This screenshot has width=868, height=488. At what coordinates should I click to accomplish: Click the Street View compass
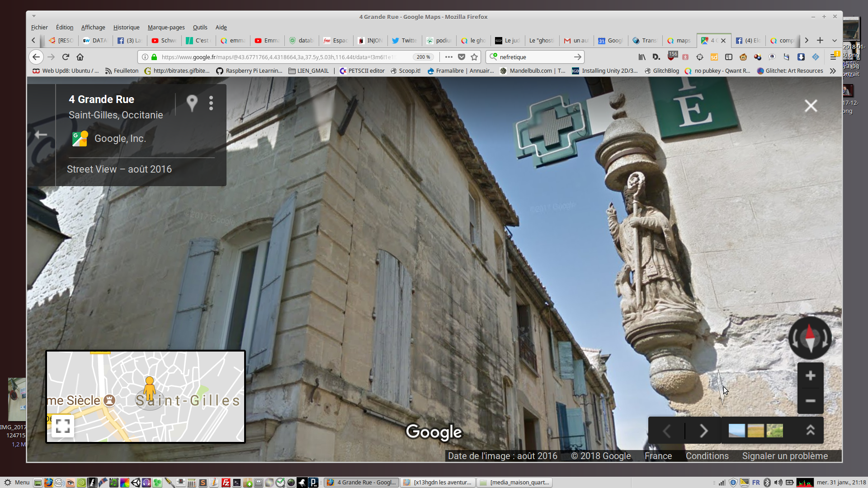(x=810, y=338)
